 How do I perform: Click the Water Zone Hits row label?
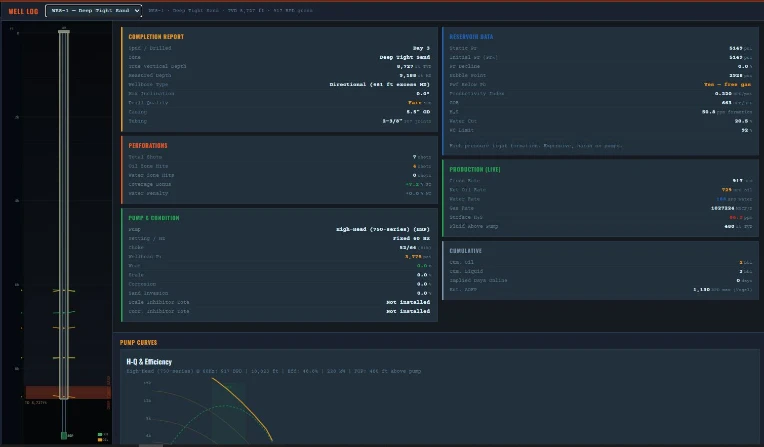coord(151,175)
